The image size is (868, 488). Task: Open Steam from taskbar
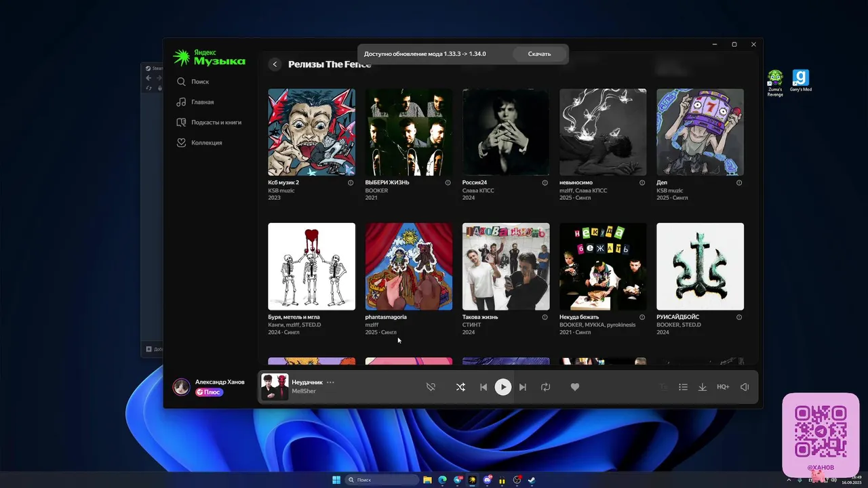[532, 480]
